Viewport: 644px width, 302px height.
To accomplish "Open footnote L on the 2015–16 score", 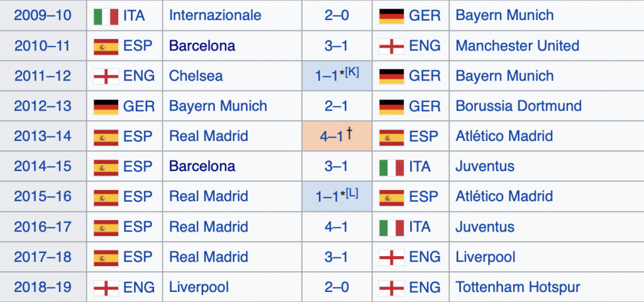I will pos(352,193).
